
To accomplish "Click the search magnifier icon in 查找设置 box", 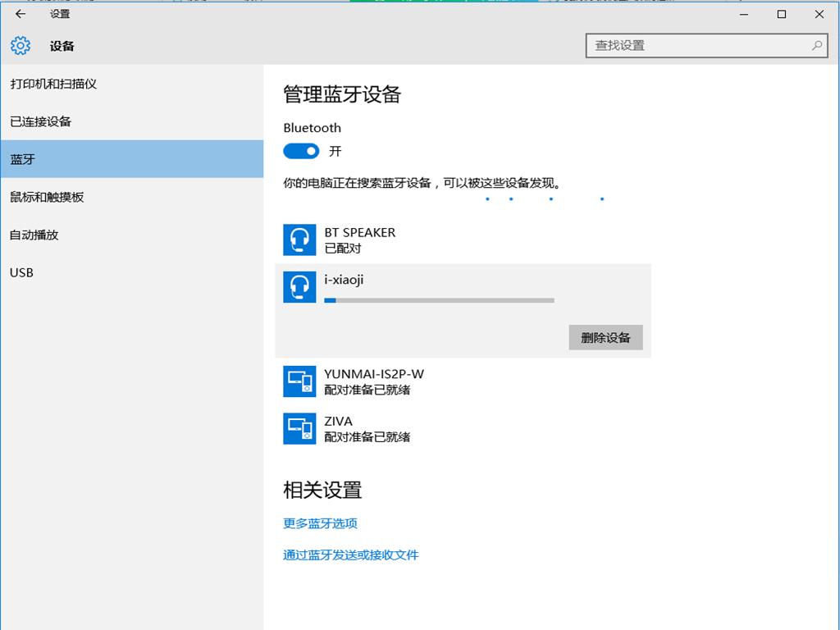I will tap(816, 46).
